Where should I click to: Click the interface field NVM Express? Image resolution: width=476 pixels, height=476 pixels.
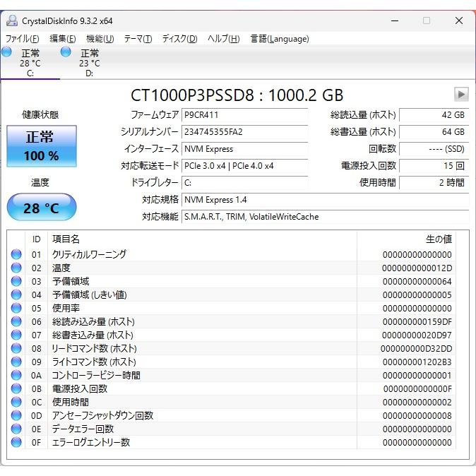(244, 149)
